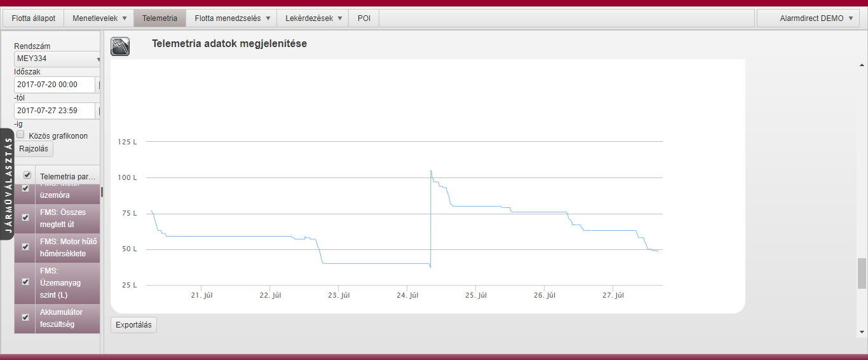Select the Akkumulátor feszültség row
Image resolution: width=868 pixels, height=360 pixels.
pos(57,319)
